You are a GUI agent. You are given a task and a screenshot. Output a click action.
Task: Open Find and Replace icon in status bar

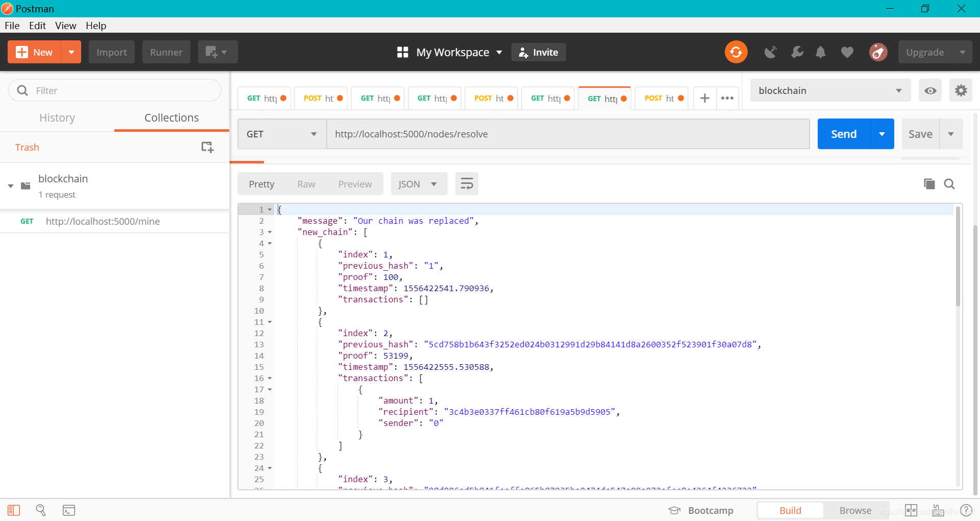click(x=41, y=510)
